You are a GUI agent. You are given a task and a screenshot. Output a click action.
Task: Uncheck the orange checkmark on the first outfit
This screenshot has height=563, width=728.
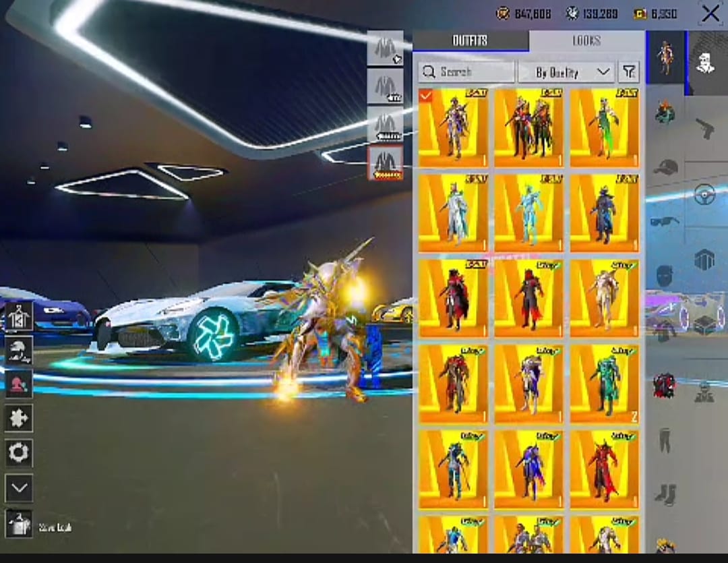(x=425, y=96)
